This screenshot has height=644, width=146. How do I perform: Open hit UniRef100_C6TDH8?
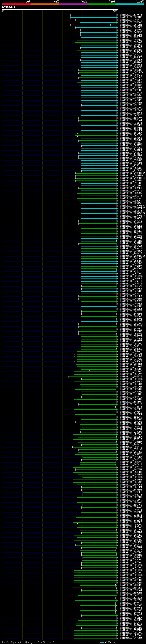(131, 25)
